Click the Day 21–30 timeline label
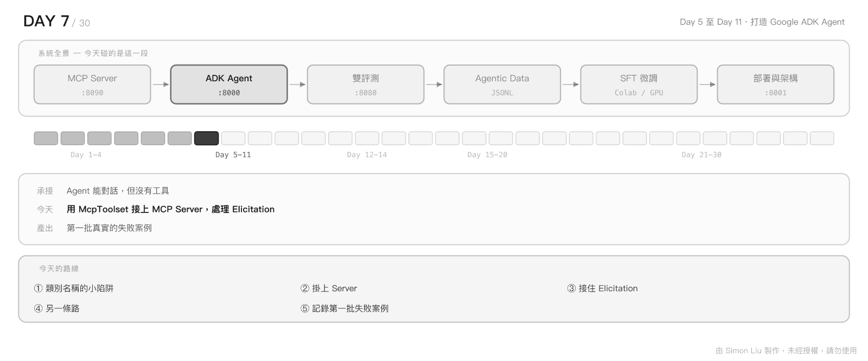Viewport: 868px width, 361px height. point(701,155)
